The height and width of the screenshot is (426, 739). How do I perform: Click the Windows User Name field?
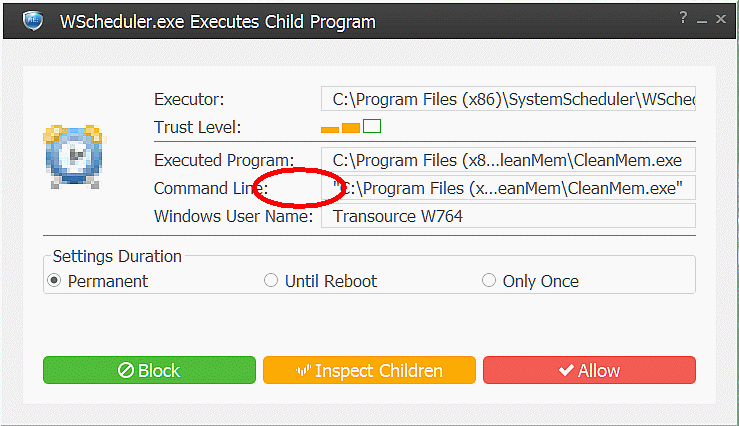(508, 216)
